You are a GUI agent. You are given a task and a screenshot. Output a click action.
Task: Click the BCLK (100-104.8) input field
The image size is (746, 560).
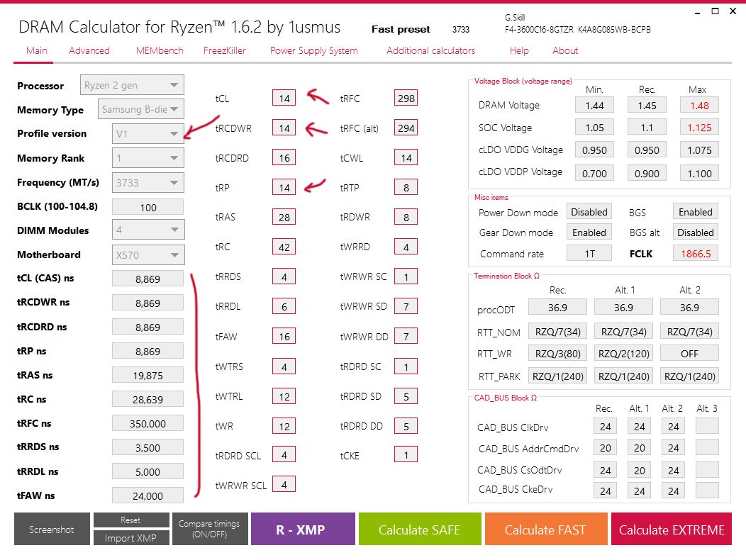click(148, 207)
